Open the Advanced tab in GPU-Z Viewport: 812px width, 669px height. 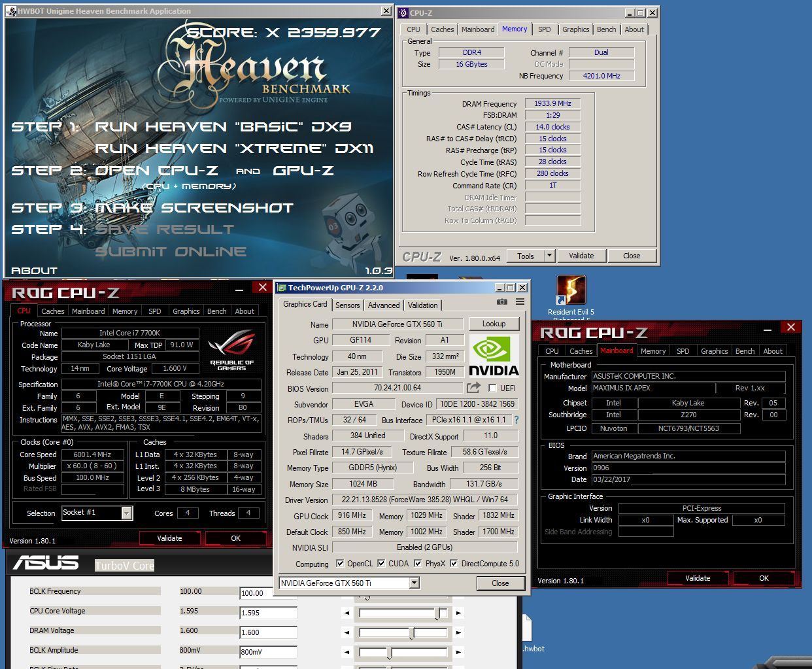pos(384,305)
